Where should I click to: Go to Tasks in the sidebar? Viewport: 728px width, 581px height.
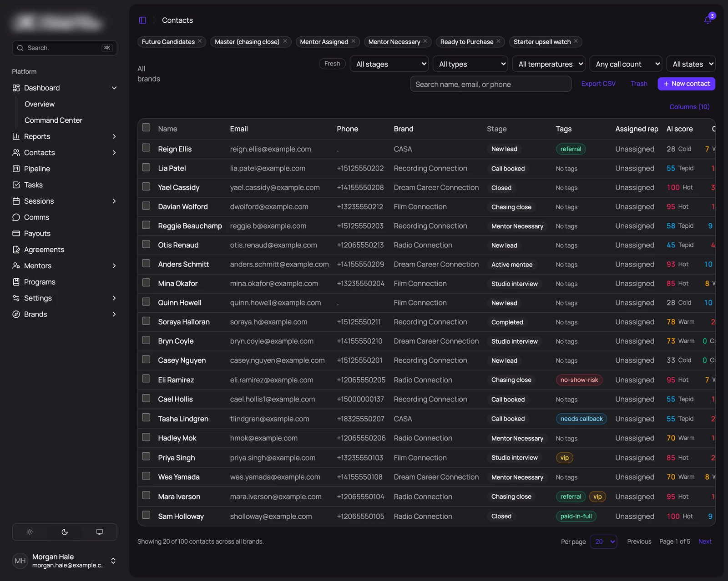click(33, 185)
